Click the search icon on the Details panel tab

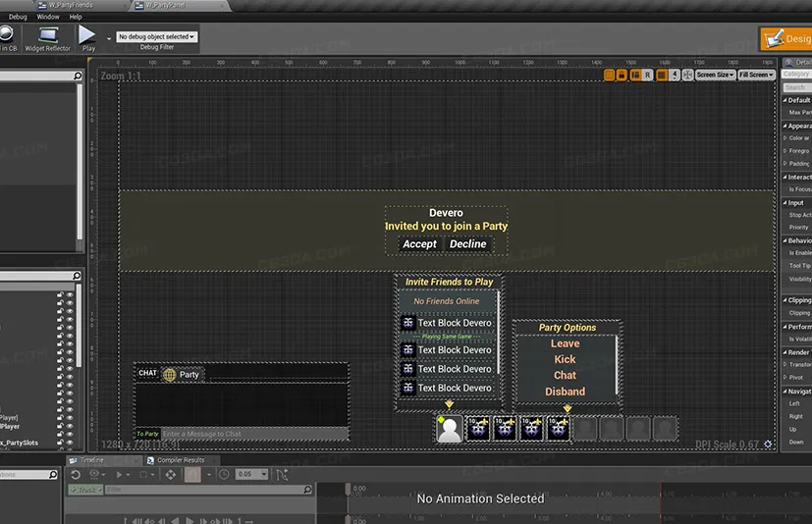click(789, 63)
